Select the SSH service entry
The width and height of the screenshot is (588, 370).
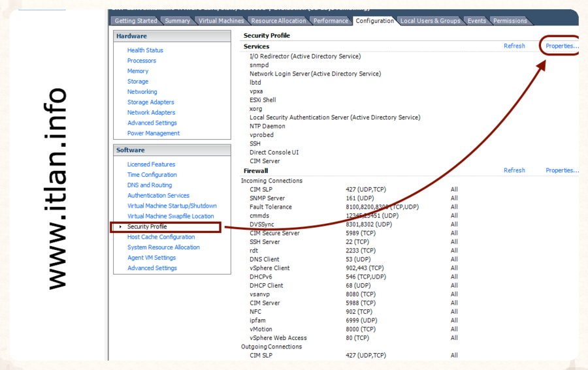tap(255, 144)
